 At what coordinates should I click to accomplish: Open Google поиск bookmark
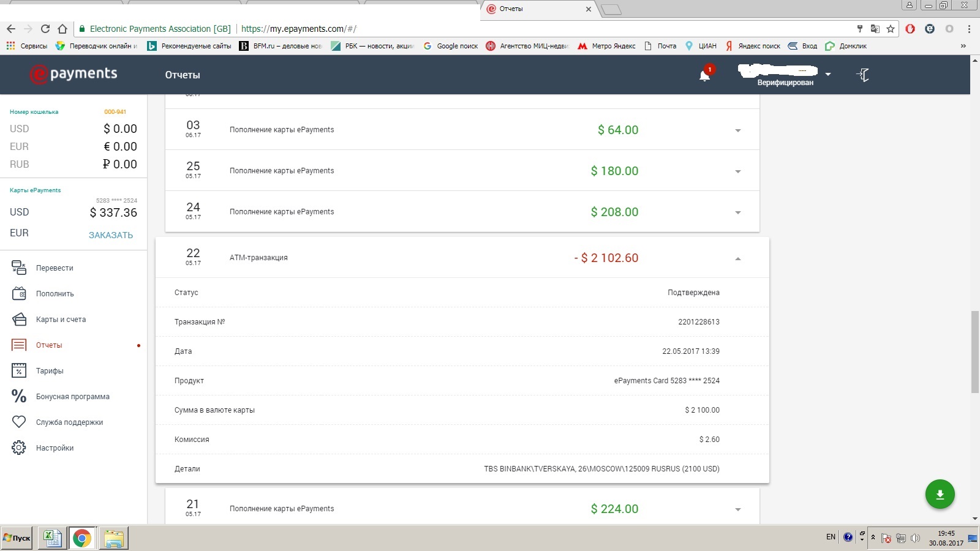(450, 46)
